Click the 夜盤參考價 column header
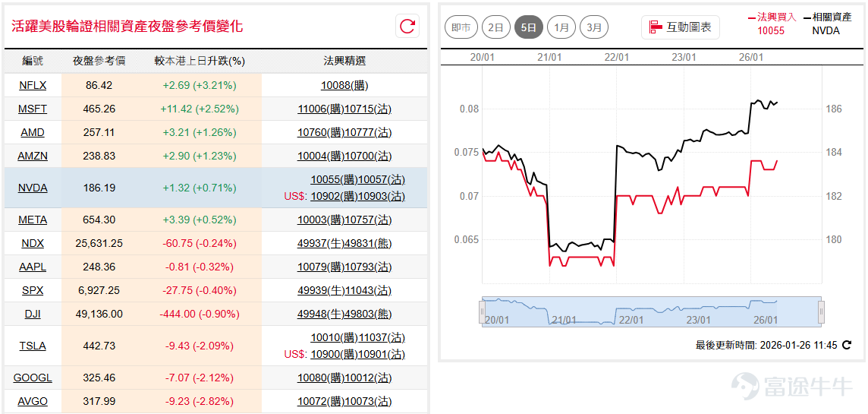 click(99, 61)
